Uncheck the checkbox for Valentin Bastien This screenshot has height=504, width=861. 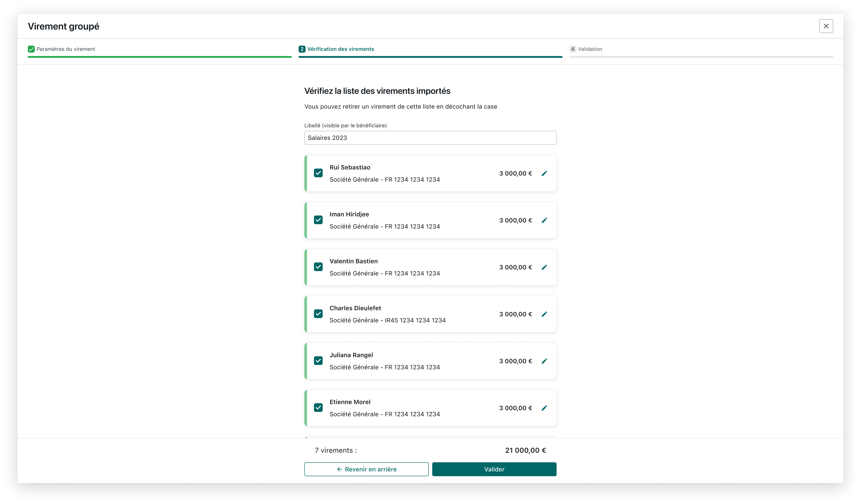[318, 267]
